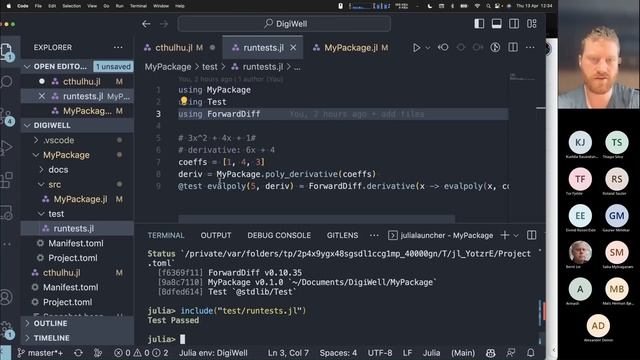This screenshot has width=640, height=360.
Task: Click the lightbulb code action icon
Action: 184,101
